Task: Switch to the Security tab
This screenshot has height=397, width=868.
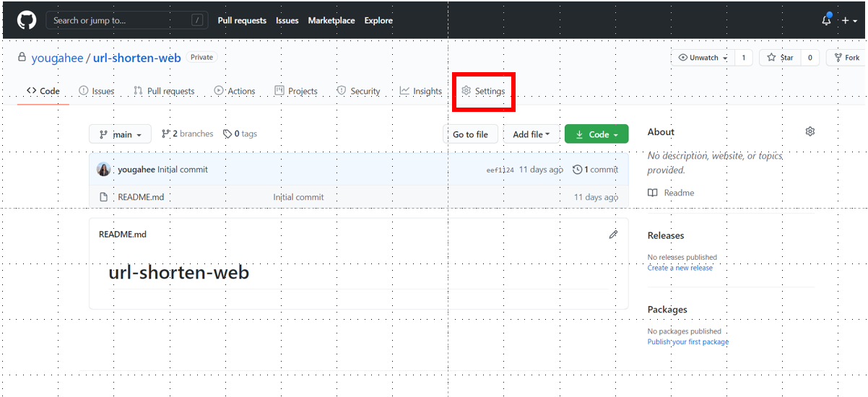Action: click(x=358, y=91)
